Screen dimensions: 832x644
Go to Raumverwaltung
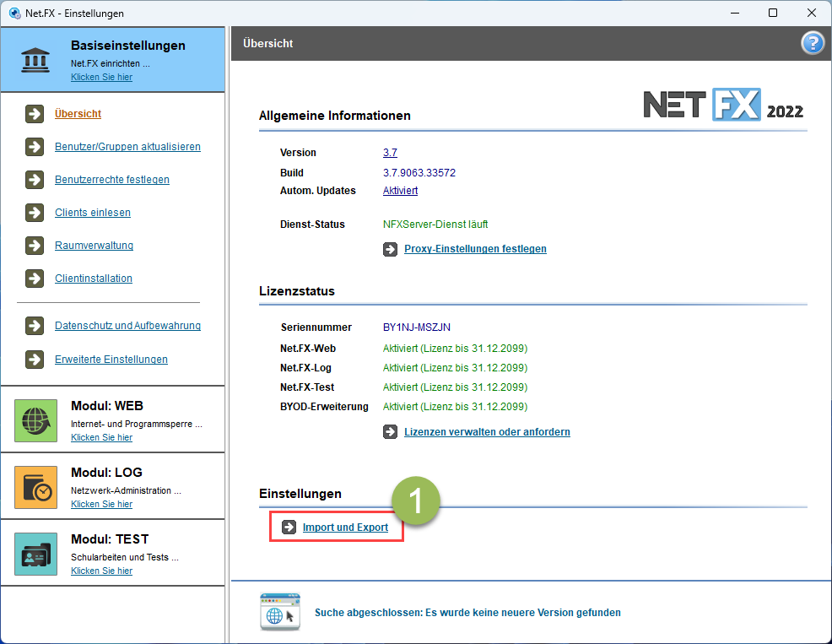[x=94, y=246]
